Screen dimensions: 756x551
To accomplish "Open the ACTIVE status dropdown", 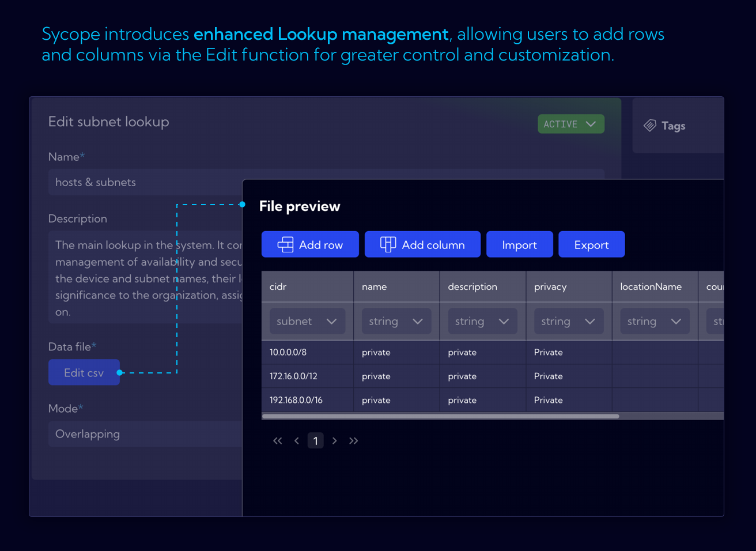I will 570,124.
